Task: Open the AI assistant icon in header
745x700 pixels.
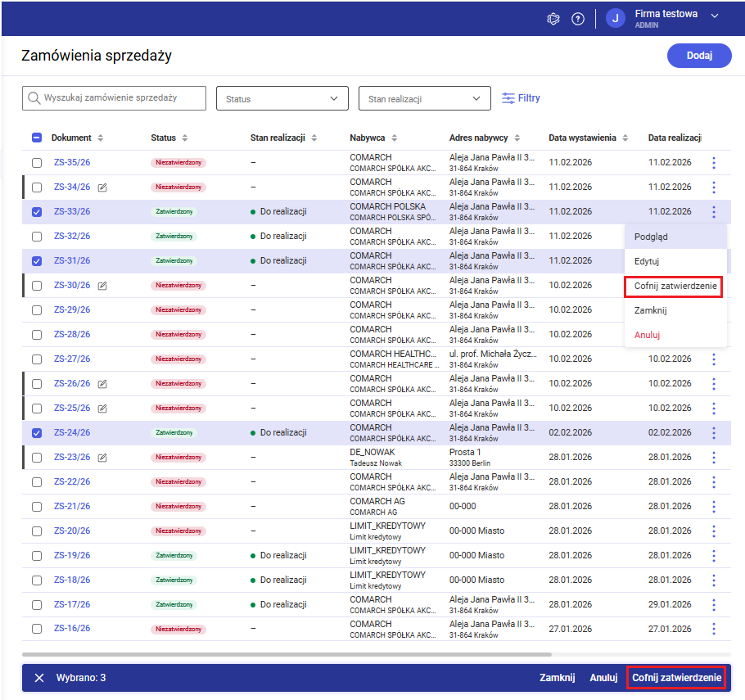Action: tap(553, 19)
